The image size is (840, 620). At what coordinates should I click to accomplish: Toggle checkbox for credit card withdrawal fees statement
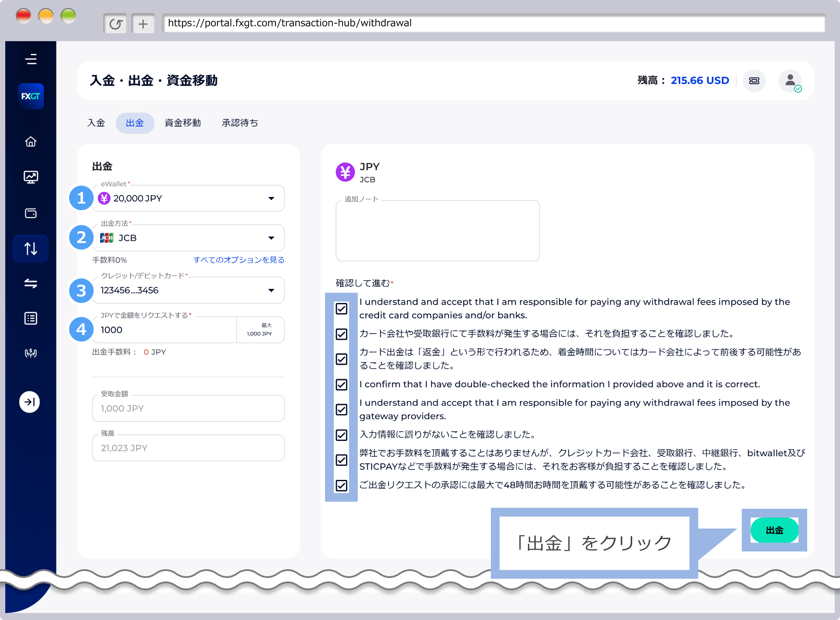(341, 309)
